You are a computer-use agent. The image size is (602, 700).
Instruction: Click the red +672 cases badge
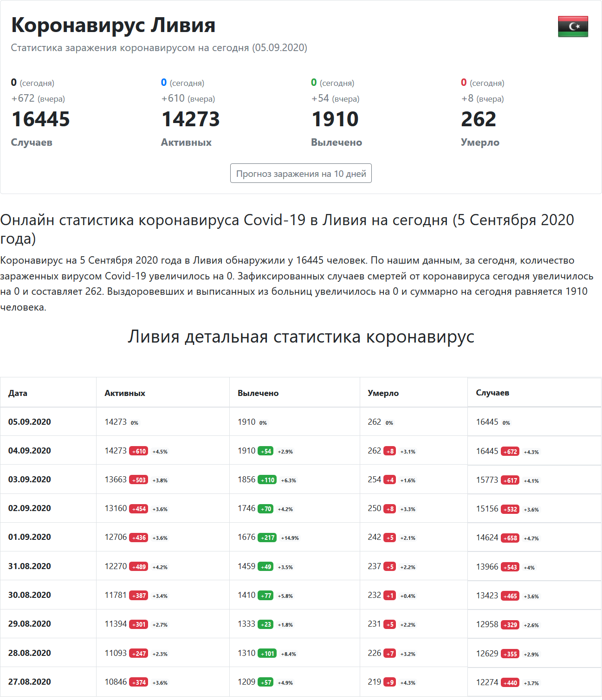coord(510,452)
